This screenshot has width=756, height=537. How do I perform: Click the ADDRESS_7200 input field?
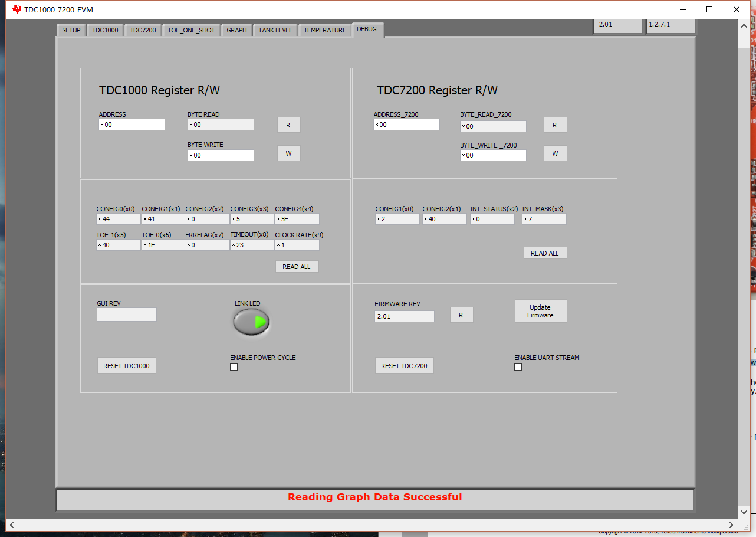click(x=406, y=125)
